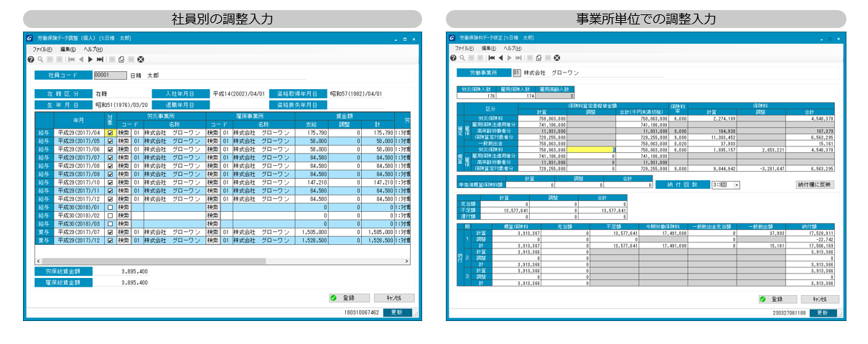Open ファイル menu in 労働保険データ調整(個人) window
Screen dimensions: 868x344
(x=42, y=49)
